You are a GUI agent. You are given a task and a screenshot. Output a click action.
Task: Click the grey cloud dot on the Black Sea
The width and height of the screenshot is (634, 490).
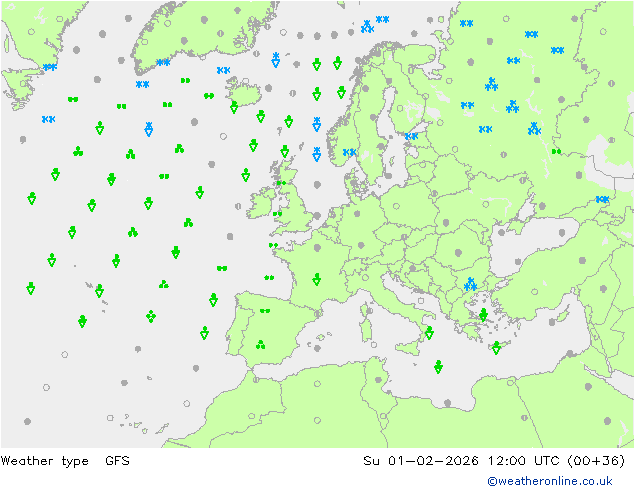coord(562,232)
